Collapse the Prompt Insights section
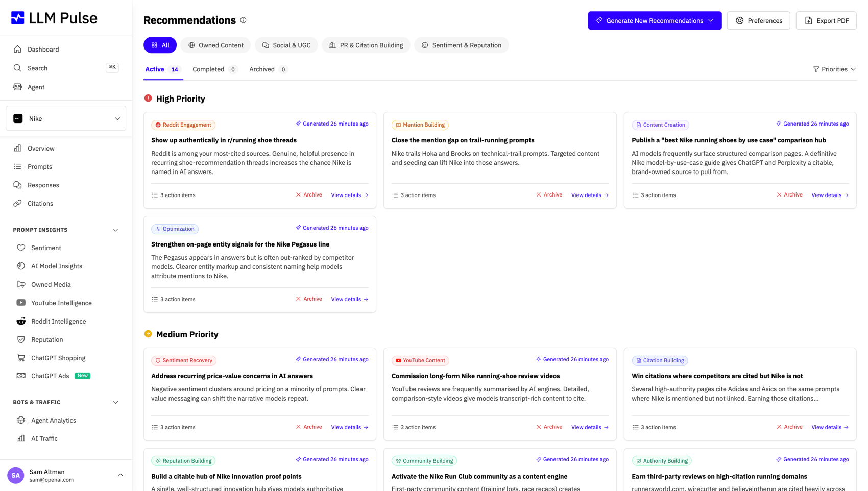Viewport: 868px width, 491px height. tap(115, 230)
